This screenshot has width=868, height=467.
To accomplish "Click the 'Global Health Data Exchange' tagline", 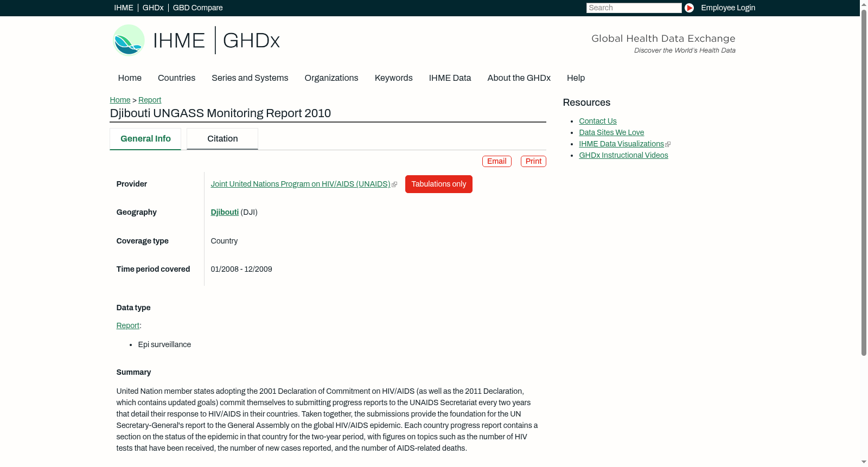I will click(x=663, y=39).
